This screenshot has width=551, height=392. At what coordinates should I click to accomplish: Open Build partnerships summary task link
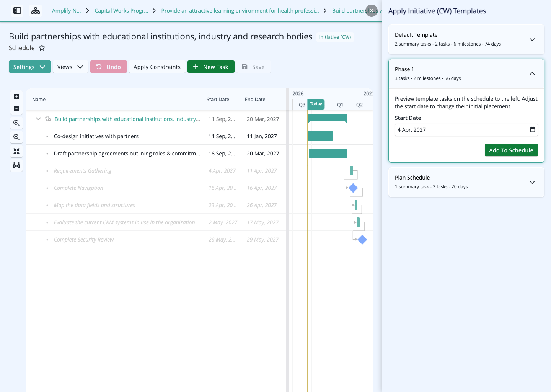point(127,119)
